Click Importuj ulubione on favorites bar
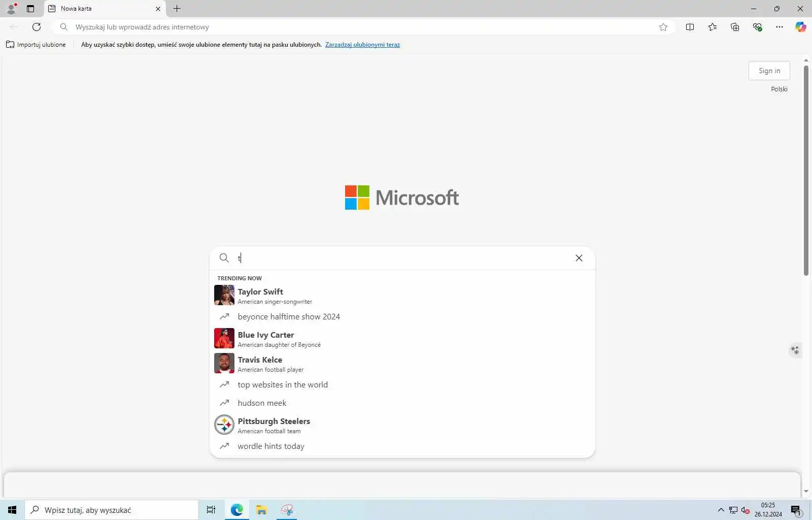 coord(36,45)
